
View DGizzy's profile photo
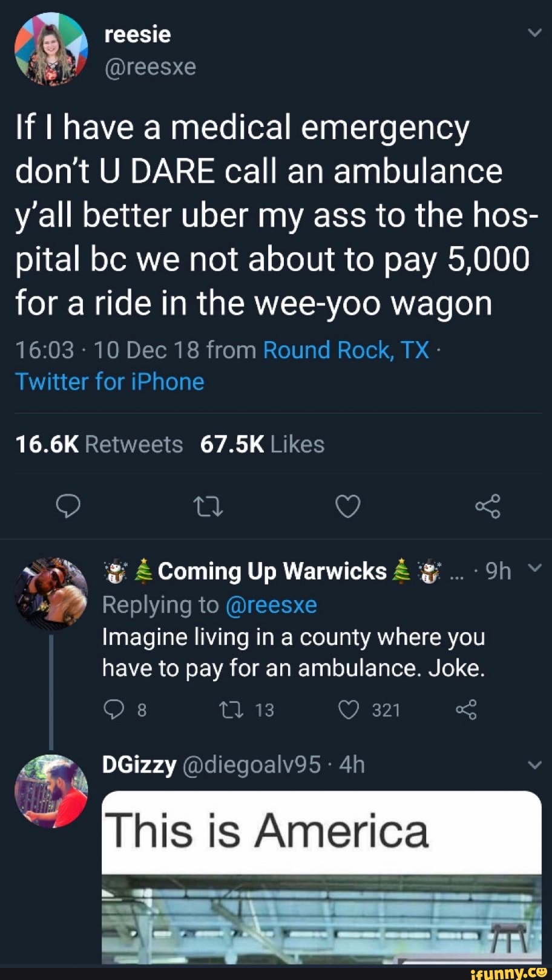51,791
